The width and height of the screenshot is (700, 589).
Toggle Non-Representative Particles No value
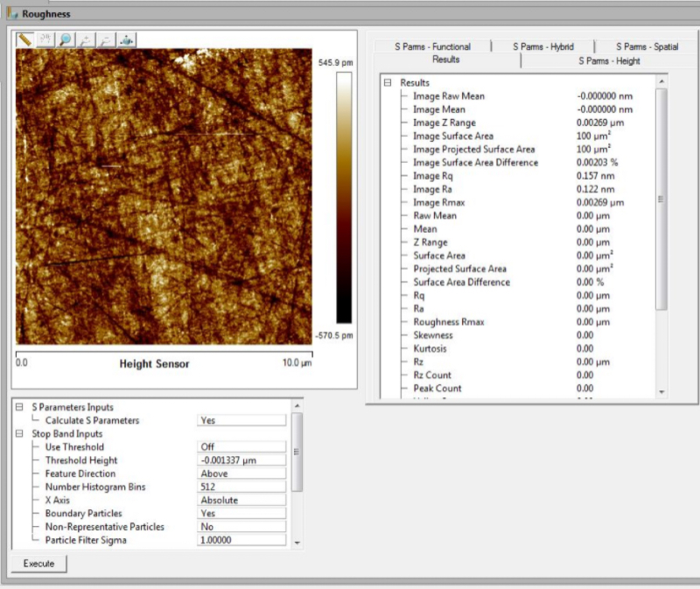point(241,527)
